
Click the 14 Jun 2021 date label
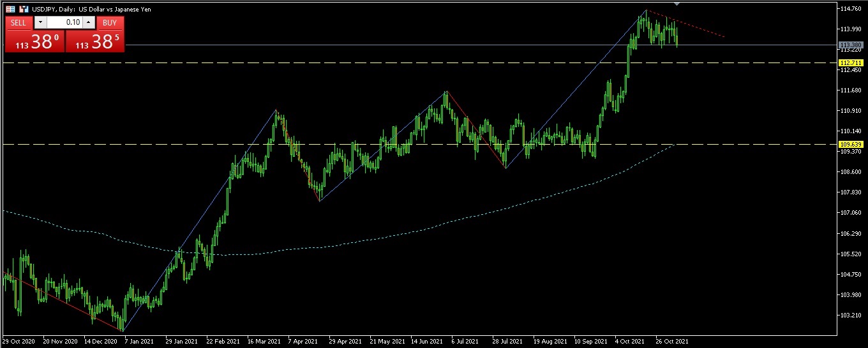click(x=427, y=341)
